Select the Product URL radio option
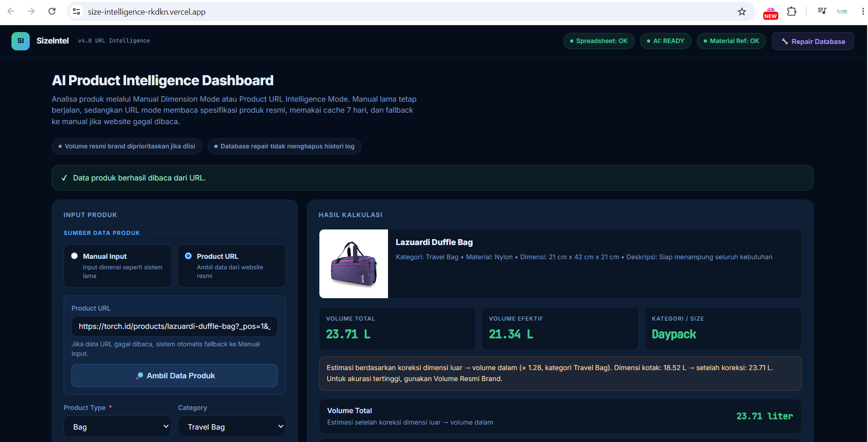 click(x=188, y=256)
